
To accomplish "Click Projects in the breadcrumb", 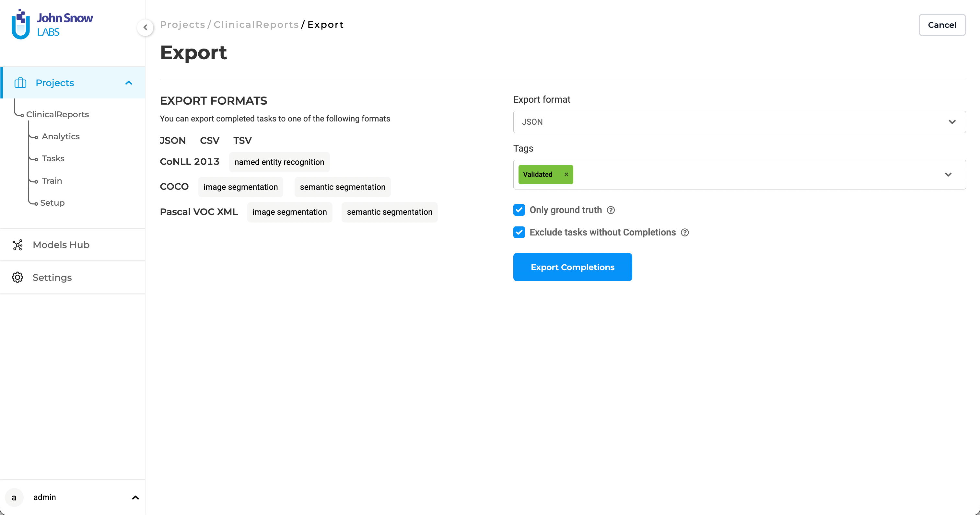I will pos(182,25).
